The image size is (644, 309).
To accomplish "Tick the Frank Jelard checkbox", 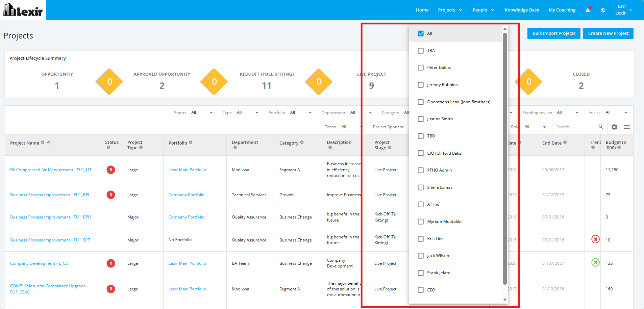I will pyautogui.click(x=421, y=273).
